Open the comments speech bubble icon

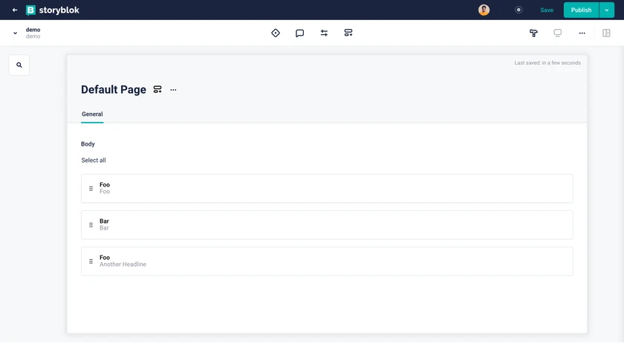299,33
